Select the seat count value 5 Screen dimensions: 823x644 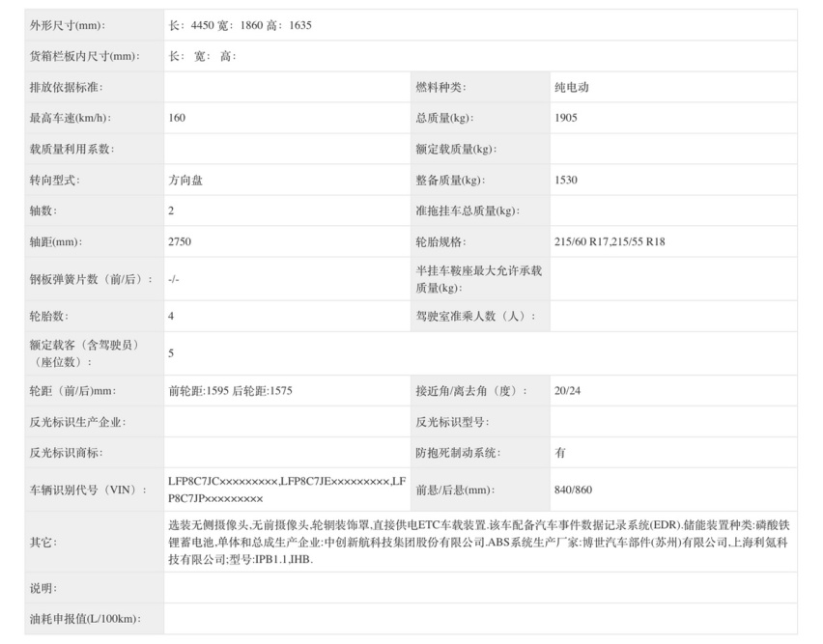click(171, 353)
